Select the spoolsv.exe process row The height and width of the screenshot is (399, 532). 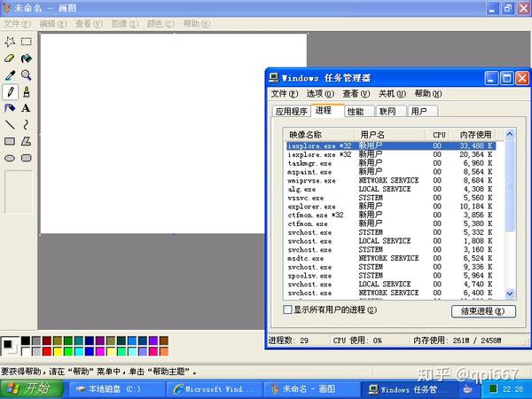pyautogui.click(x=391, y=276)
